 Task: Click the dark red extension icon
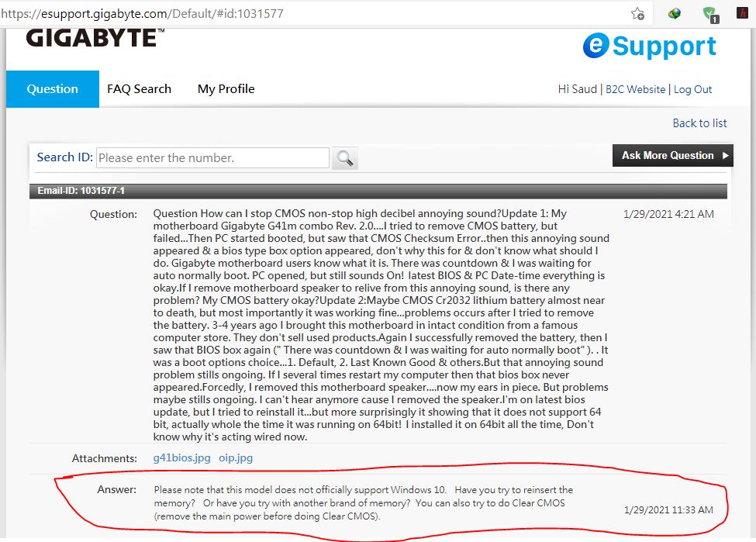tap(743, 13)
